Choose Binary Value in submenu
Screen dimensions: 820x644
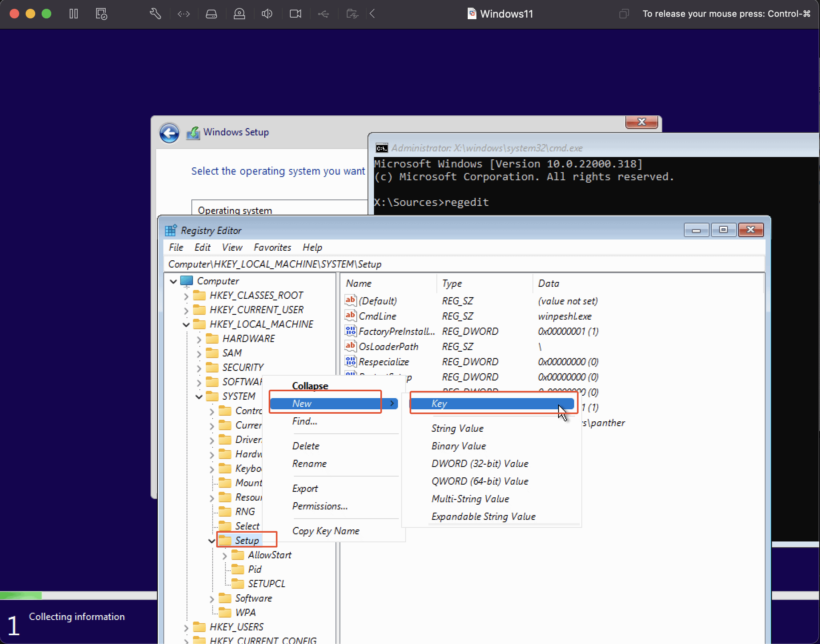pyautogui.click(x=459, y=446)
